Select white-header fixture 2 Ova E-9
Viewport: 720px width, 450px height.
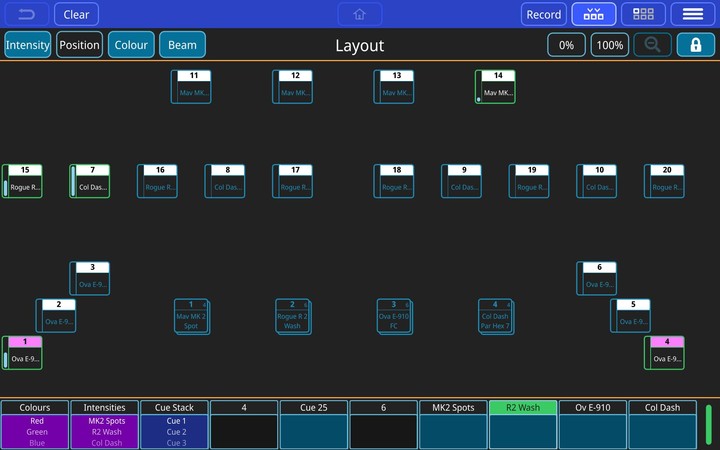tap(56, 315)
